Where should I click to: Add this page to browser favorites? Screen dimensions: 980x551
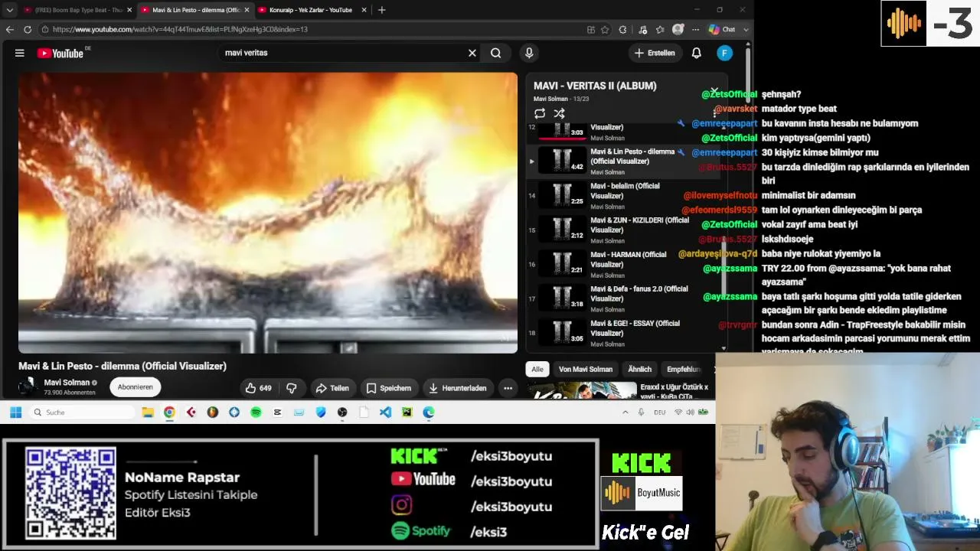605,29
